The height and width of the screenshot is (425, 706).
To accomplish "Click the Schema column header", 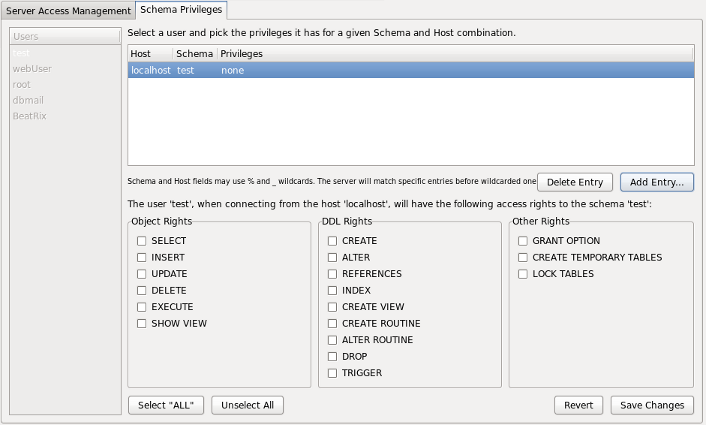I will coord(194,53).
